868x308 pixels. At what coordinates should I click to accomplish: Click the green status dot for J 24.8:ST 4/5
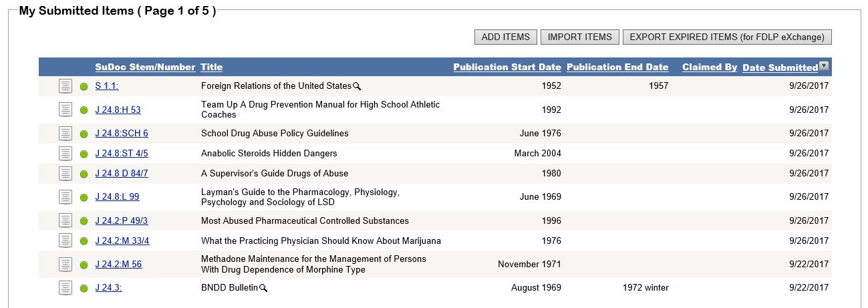point(84,154)
